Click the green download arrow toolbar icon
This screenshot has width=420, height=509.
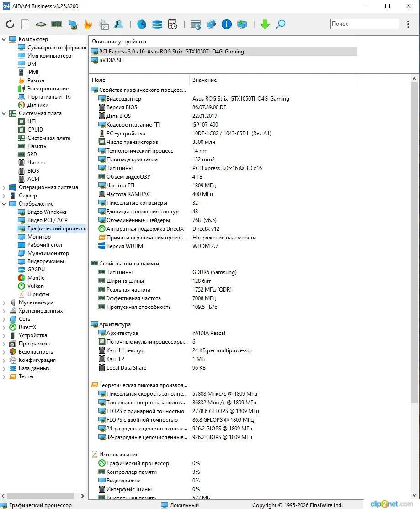click(x=265, y=24)
